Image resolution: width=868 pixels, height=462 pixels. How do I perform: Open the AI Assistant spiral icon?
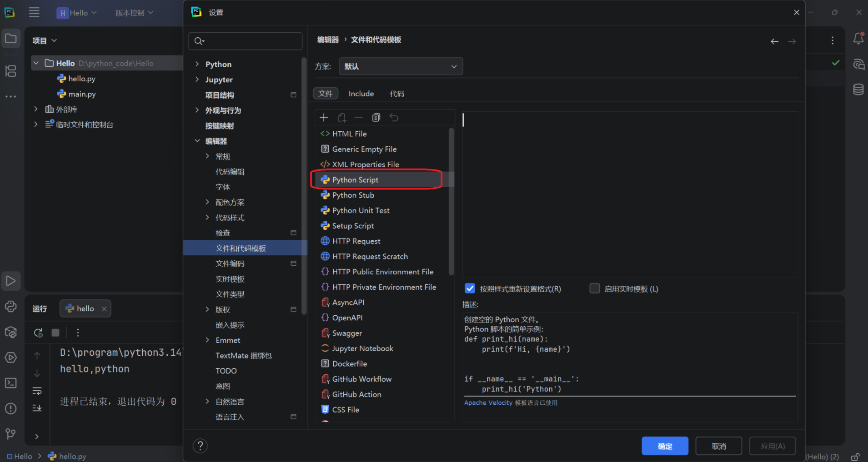coord(858,64)
